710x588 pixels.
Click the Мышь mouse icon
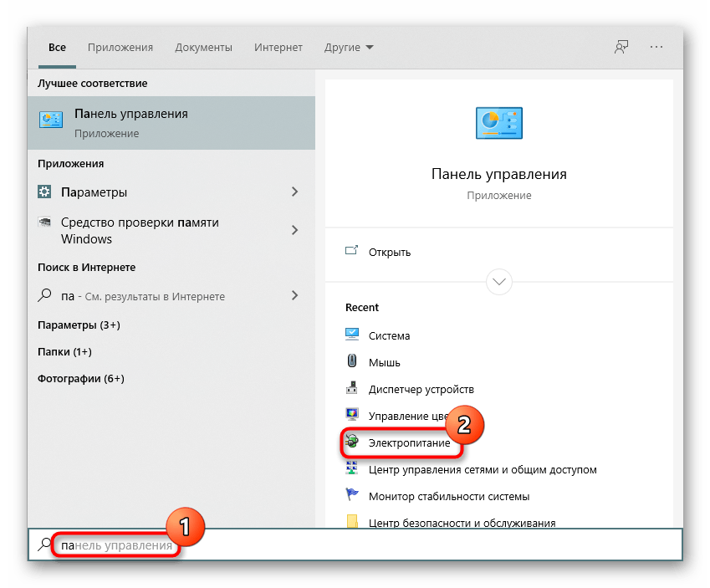[x=352, y=360]
